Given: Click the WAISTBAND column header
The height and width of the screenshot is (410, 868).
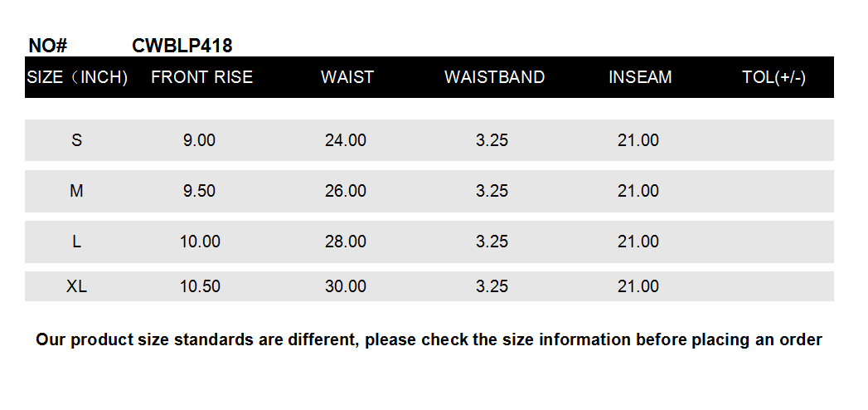Looking at the screenshot, I should (494, 77).
